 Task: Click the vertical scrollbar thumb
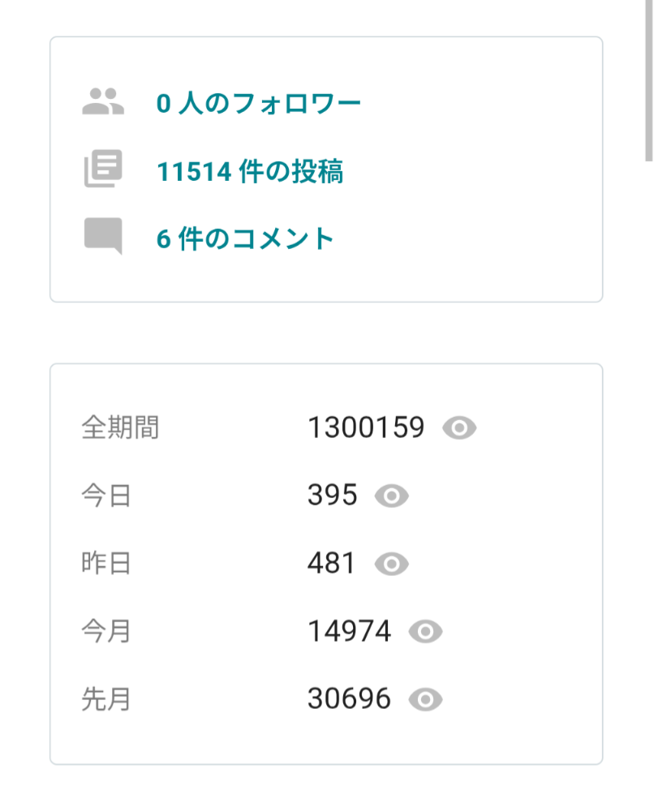tap(648, 80)
